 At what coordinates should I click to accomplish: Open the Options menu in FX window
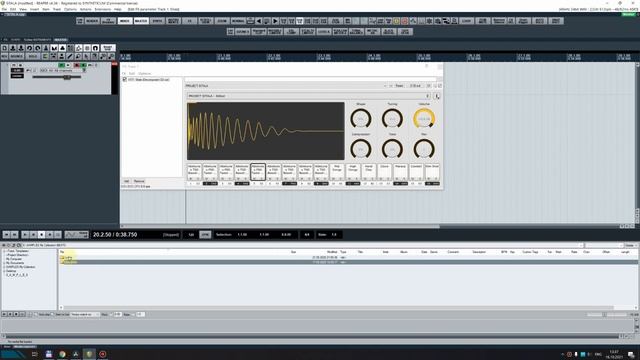click(x=144, y=73)
